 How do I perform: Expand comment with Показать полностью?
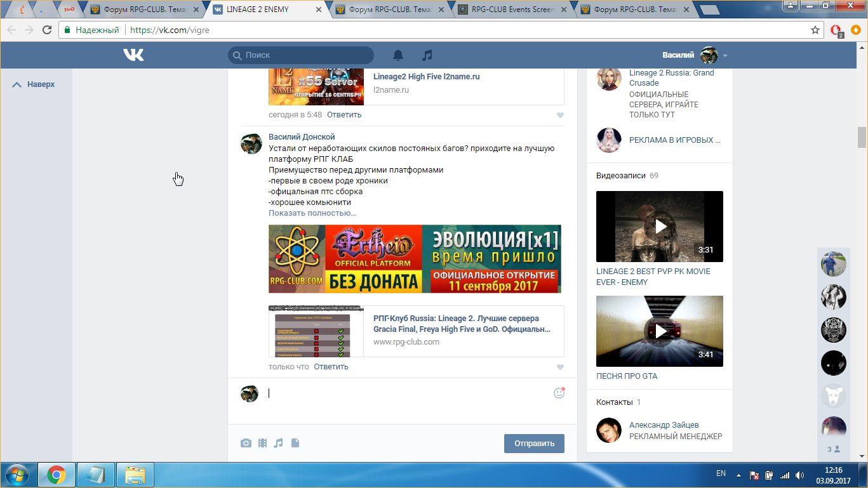click(312, 213)
